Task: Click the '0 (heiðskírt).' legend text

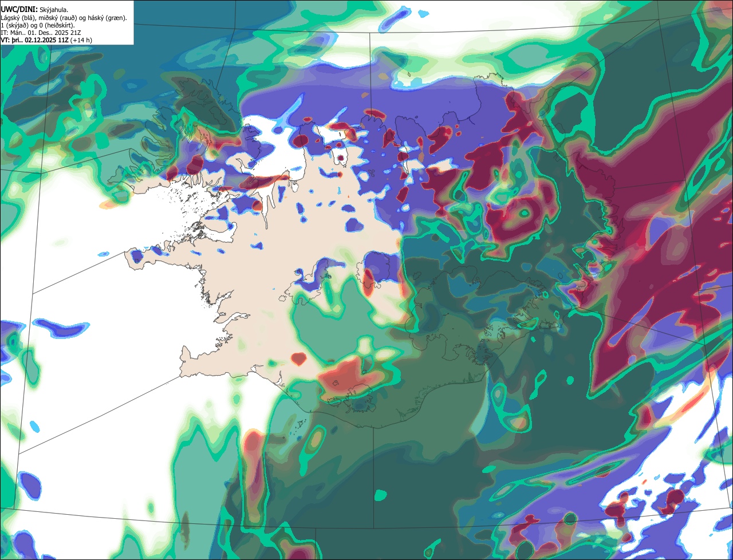Action: pos(57,26)
